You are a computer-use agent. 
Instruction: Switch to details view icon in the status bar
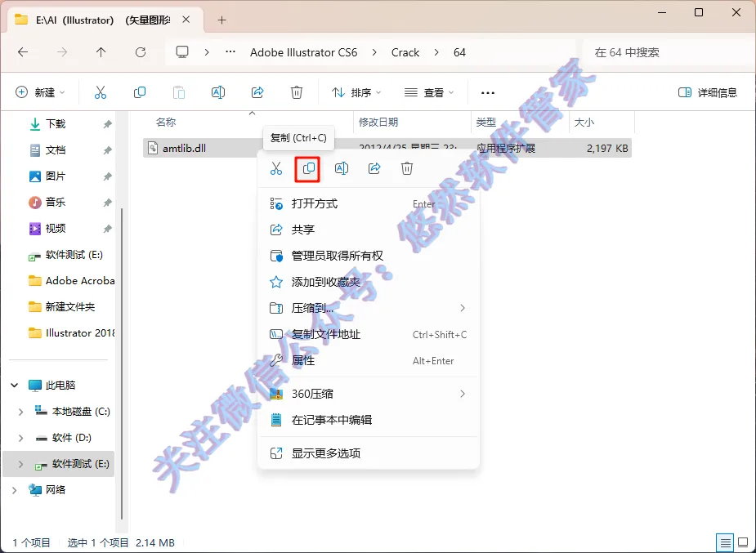725,543
